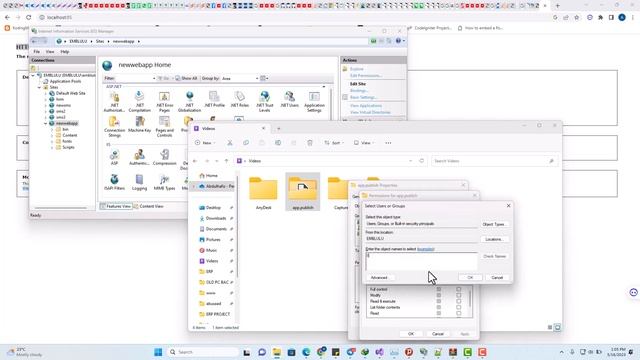Select the Videos tab in File Explorer
The image size is (640, 360).
pyautogui.click(x=231, y=129)
